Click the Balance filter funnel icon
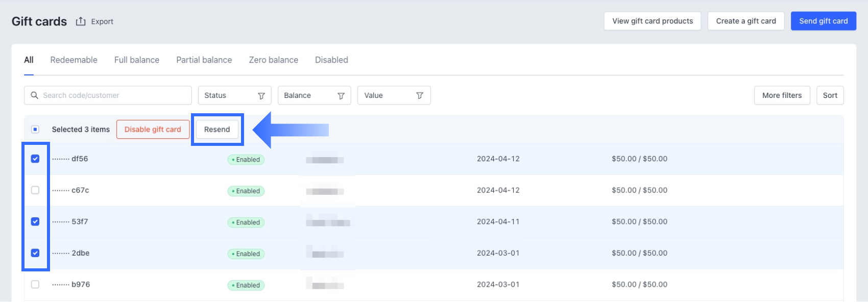868x302 pixels. pos(341,96)
